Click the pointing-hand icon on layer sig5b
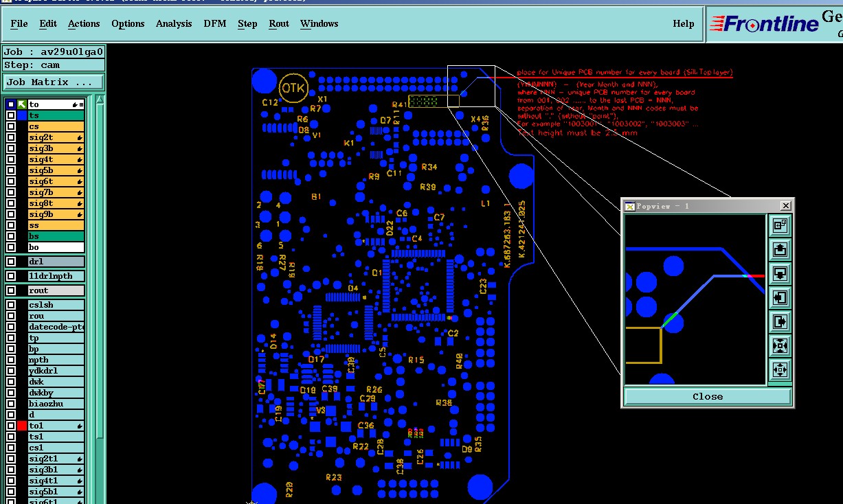843x504 pixels. click(80, 170)
